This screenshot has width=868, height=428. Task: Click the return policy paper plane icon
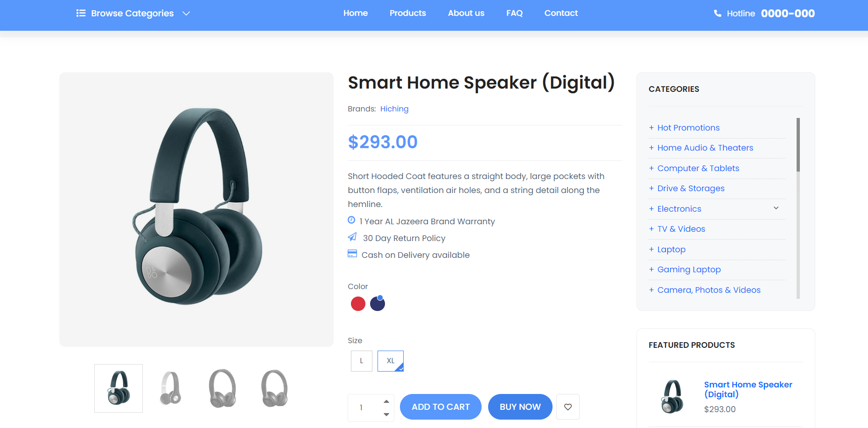click(x=352, y=237)
